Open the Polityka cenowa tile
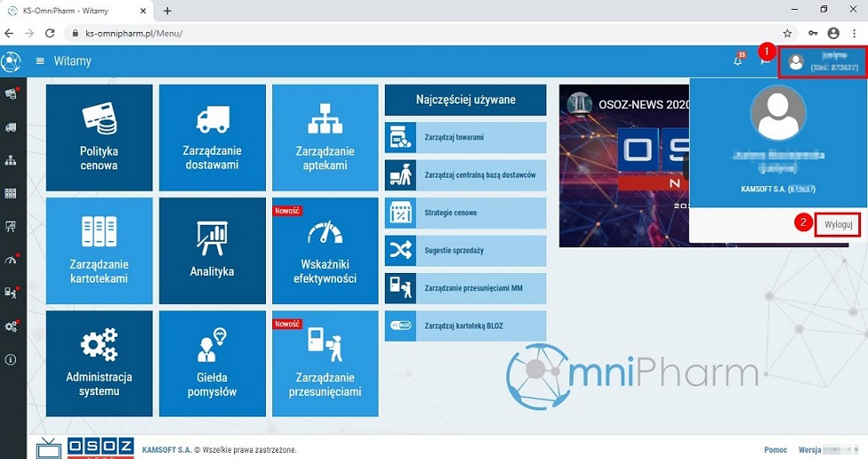This screenshot has height=459, width=868. 98,137
